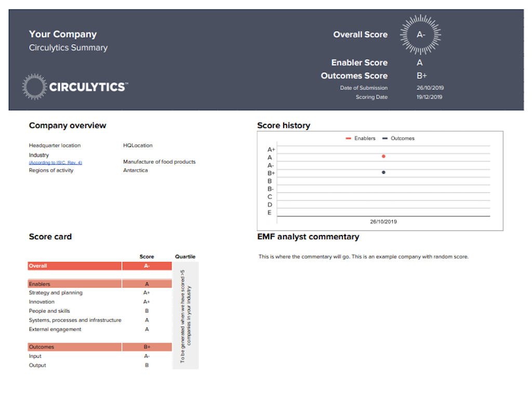Image resolution: width=532 pixels, height=403 pixels.
Task: Click the Quartile column placeholder text
Action: coord(185,315)
